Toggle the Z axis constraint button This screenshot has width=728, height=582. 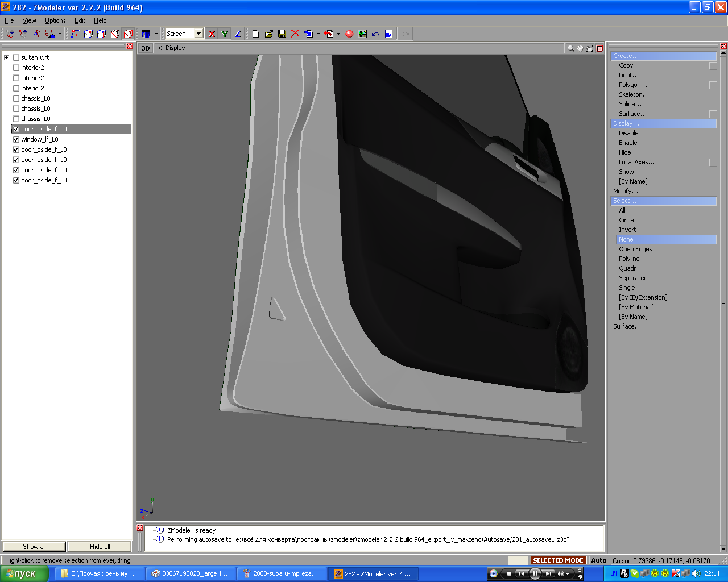tap(238, 34)
